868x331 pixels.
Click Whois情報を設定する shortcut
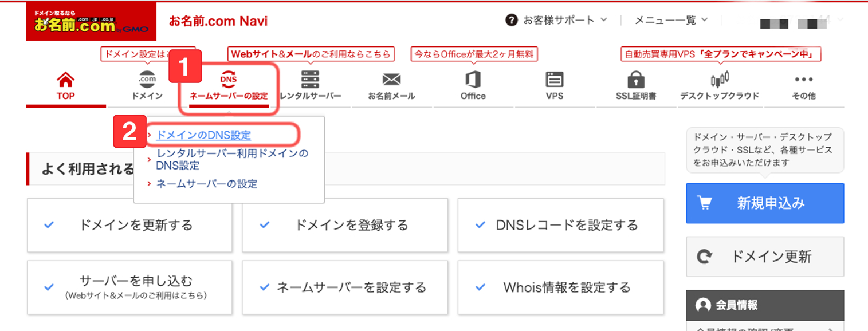pos(560,287)
